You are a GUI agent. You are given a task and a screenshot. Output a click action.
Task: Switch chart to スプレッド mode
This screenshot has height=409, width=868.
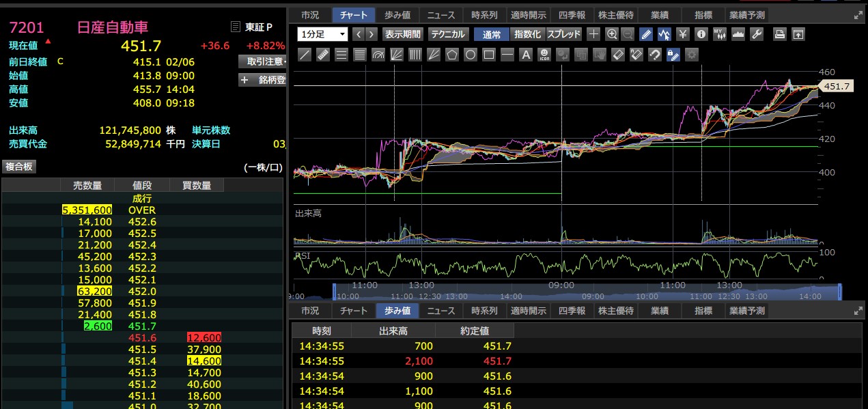tap(563, 34)
